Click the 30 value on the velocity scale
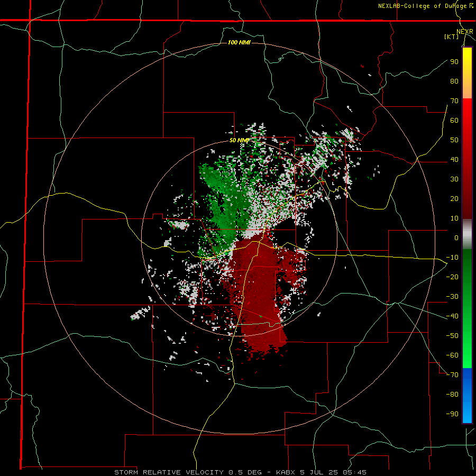This screenshot has height=476, width=476. (454, 179)
